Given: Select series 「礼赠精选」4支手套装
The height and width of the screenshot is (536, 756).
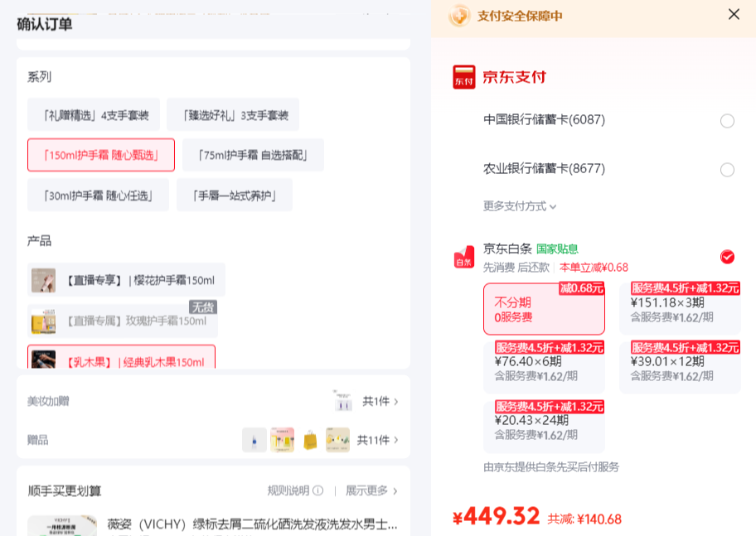Looking at the screenshot, I should [x=94, y=114].
